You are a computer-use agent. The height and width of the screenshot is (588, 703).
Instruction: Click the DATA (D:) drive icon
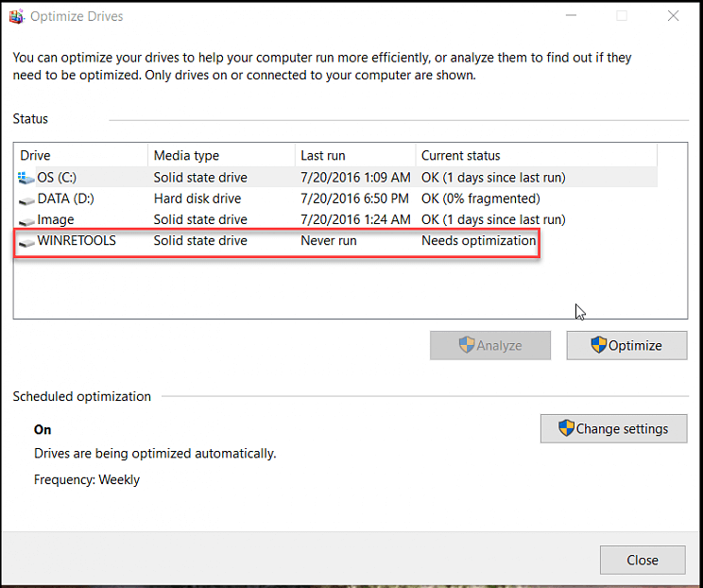[26, 200]
